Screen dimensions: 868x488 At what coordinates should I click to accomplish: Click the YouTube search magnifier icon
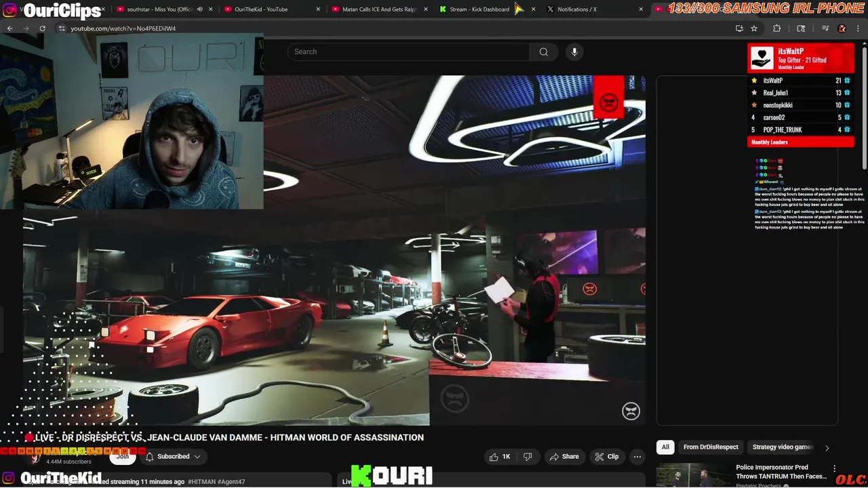pyautogui.click(x=543, y=52)
